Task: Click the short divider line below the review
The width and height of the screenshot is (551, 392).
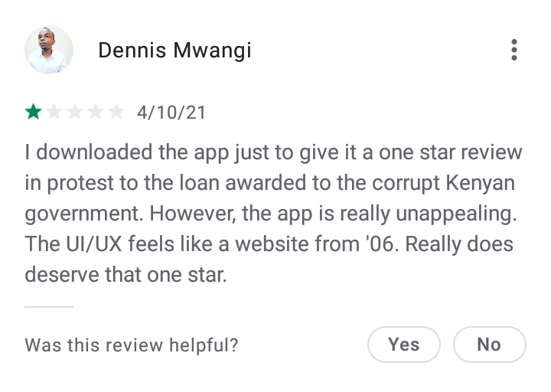Action: pyautogui.click(x=49, y=307)
